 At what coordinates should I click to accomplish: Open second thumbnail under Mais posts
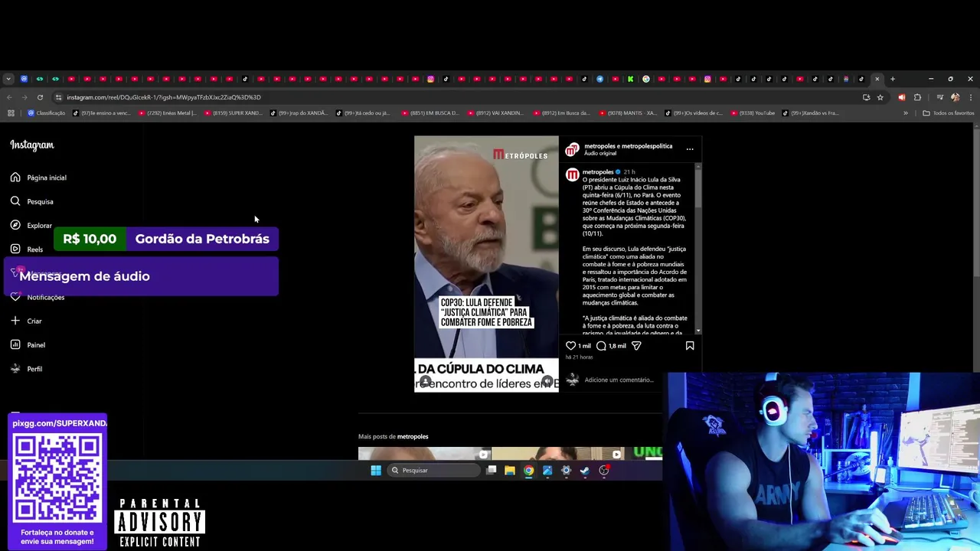tap(559, 454)
